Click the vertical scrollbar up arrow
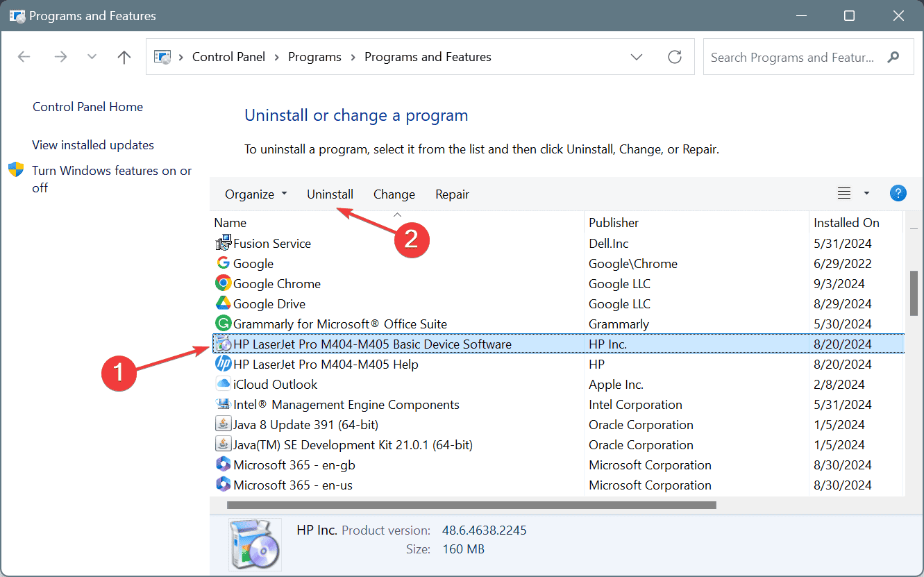 click(x=915, y=227)
